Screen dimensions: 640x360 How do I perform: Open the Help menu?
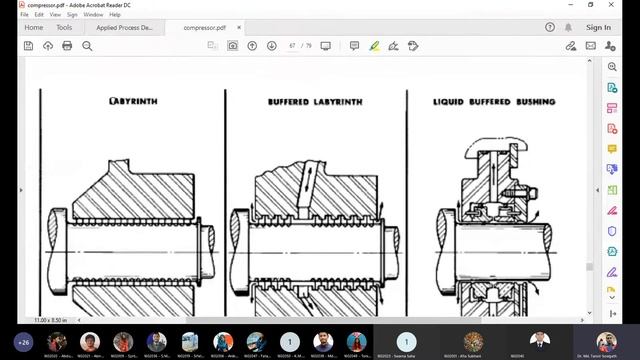coord(115,14)
